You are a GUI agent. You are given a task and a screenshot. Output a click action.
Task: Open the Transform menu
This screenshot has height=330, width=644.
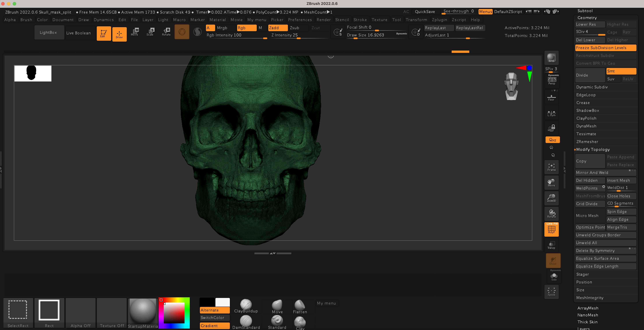416,20
